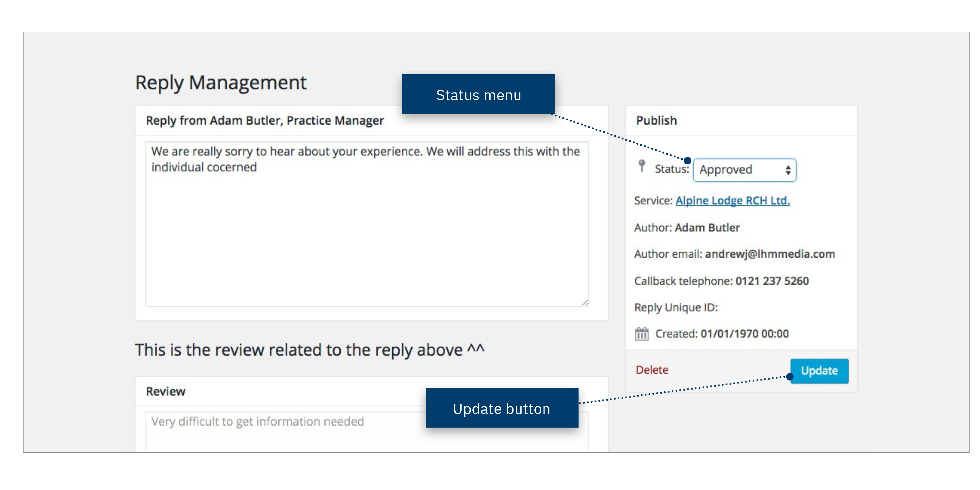Click the author email andrewj@lhmmedia.com
The image size is (980, 490).
[x=770, y=254]
